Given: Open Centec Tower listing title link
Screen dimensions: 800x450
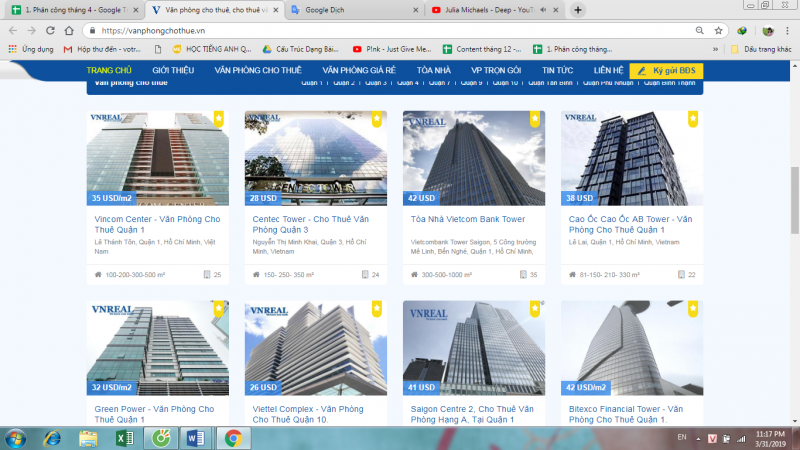Looking at the screenshot, I should click(x=310, y=224).
